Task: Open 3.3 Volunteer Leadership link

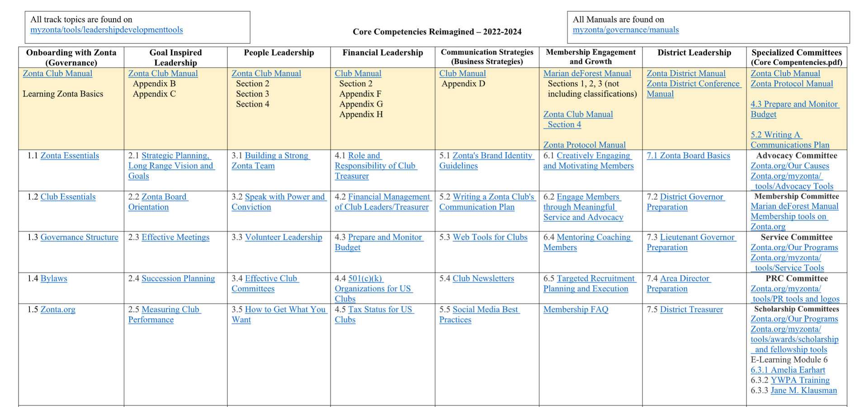Action: (x=283, y=237)
